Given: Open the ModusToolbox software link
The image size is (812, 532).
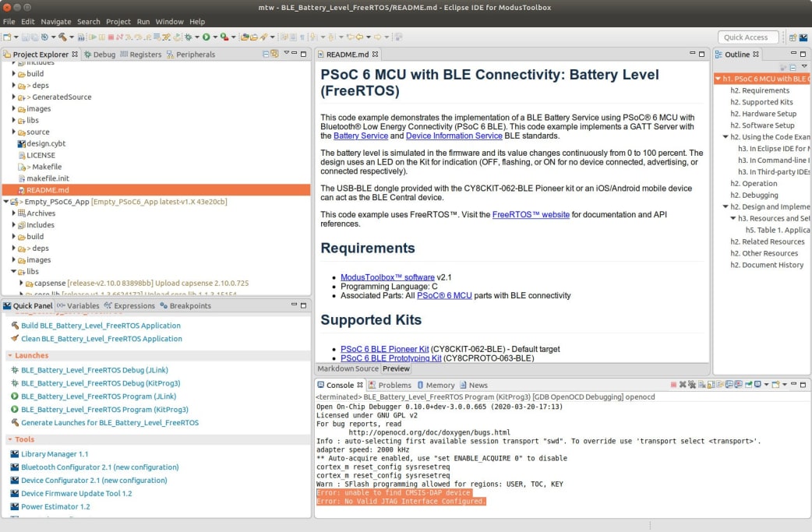Looking at the screenshot, I should (387, 277).
